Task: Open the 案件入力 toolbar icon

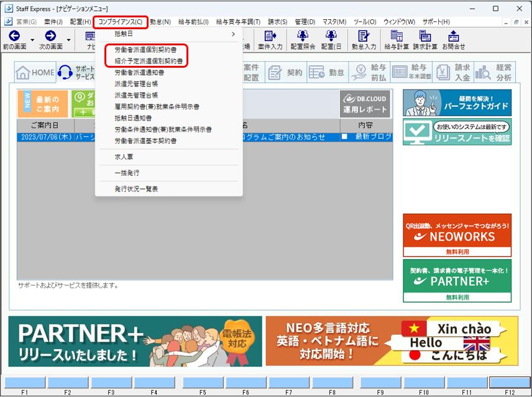Action: [x=270, y=37]
